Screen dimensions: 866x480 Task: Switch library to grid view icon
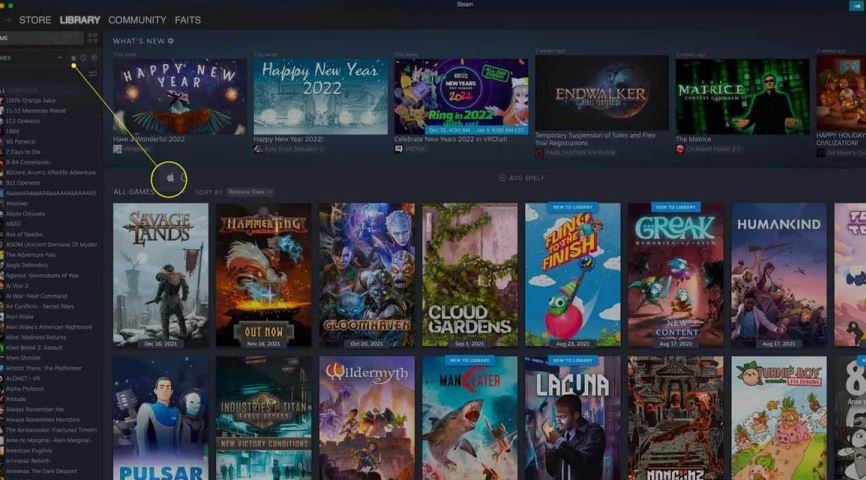tap(93, 38)
